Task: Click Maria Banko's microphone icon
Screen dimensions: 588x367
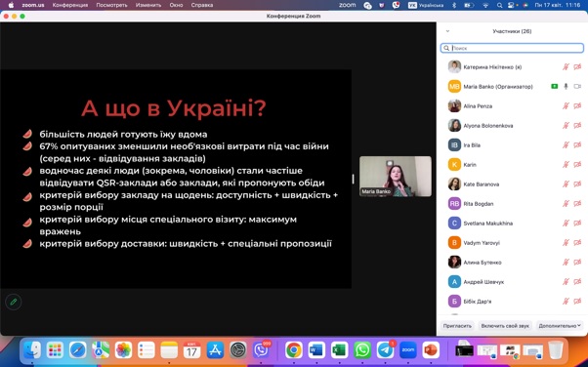Action: coord(566,86)
